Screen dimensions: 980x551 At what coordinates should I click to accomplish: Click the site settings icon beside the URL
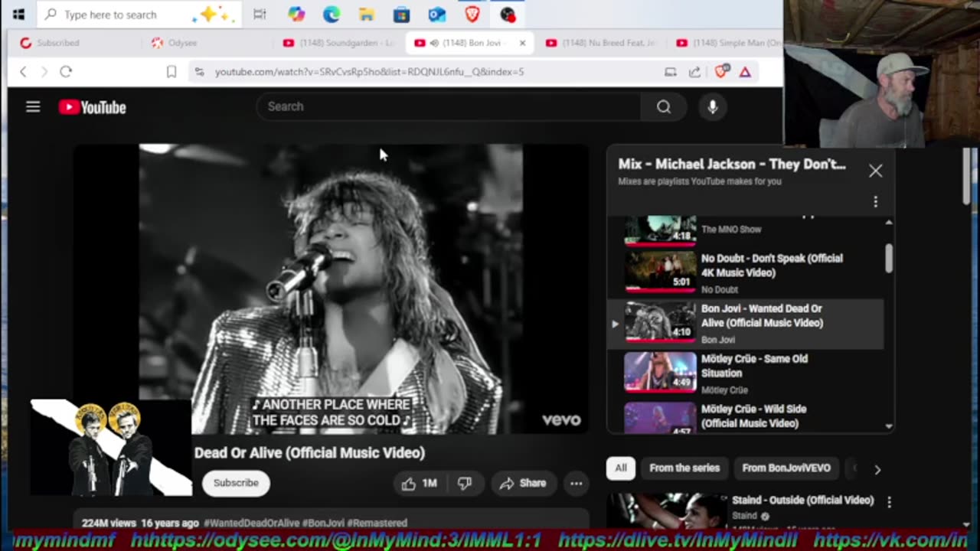(x=199, y=71)
